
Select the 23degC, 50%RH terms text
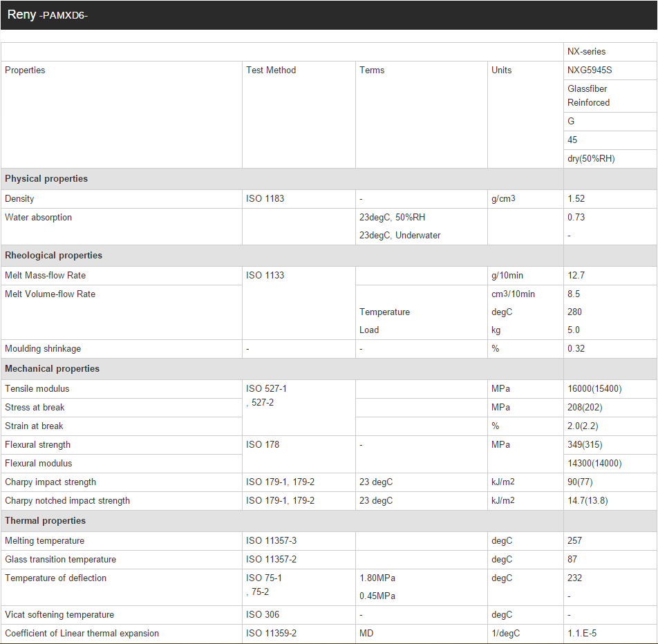coord(392,218)
